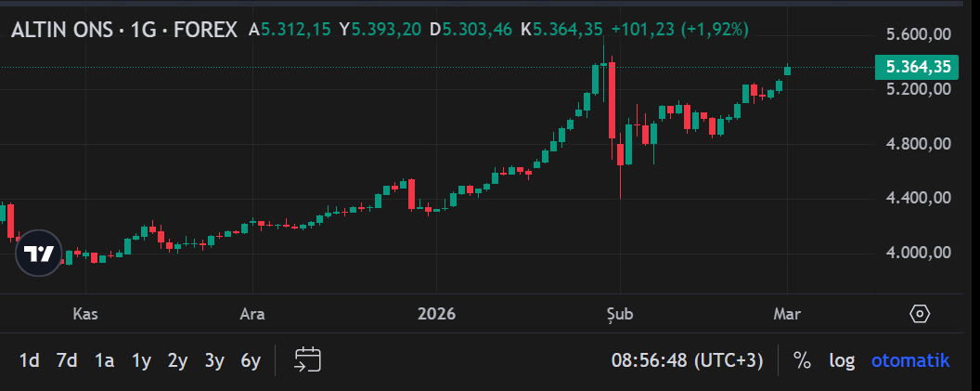Viewport: 980px width, 391px height.
Task: Choose the 1y time range
Action: coord(141,360)
